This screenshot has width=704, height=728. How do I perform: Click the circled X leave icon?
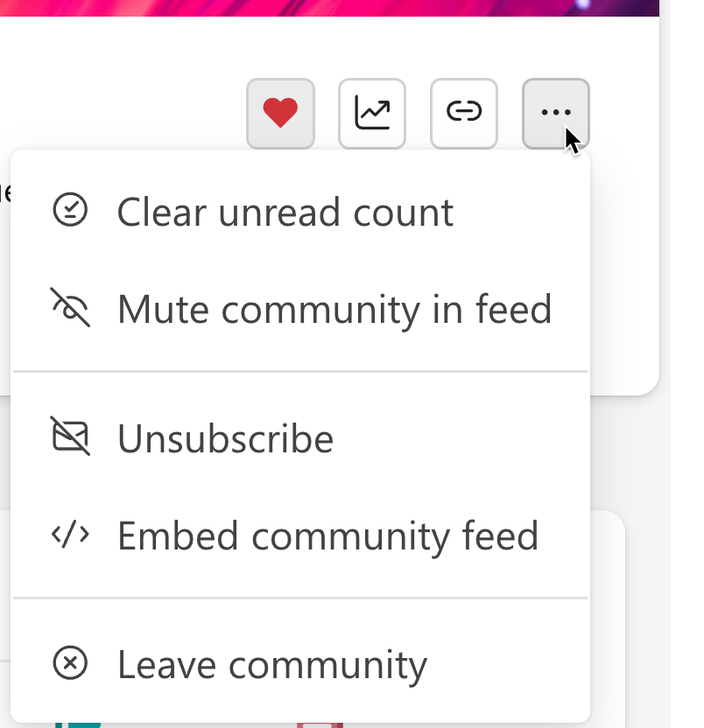(70, 663)
